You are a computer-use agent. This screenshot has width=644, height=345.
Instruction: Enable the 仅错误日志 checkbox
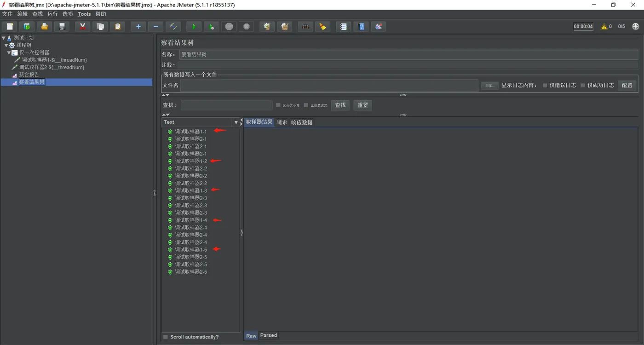click(545, 86)
